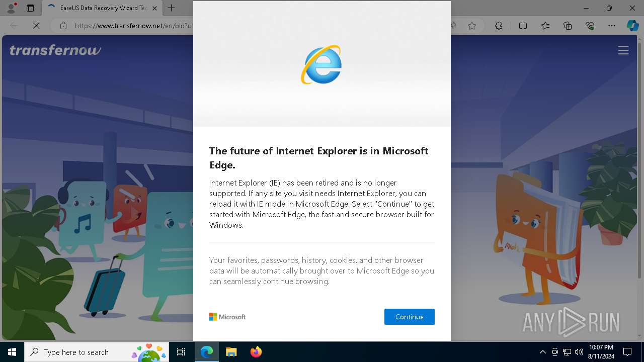Launch the Copilot sidebar

[632, 26]
